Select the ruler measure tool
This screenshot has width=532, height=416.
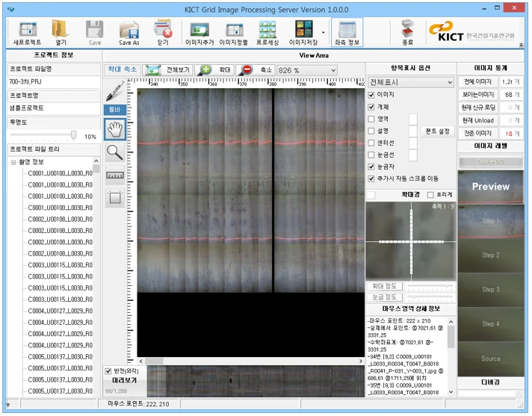115,176
